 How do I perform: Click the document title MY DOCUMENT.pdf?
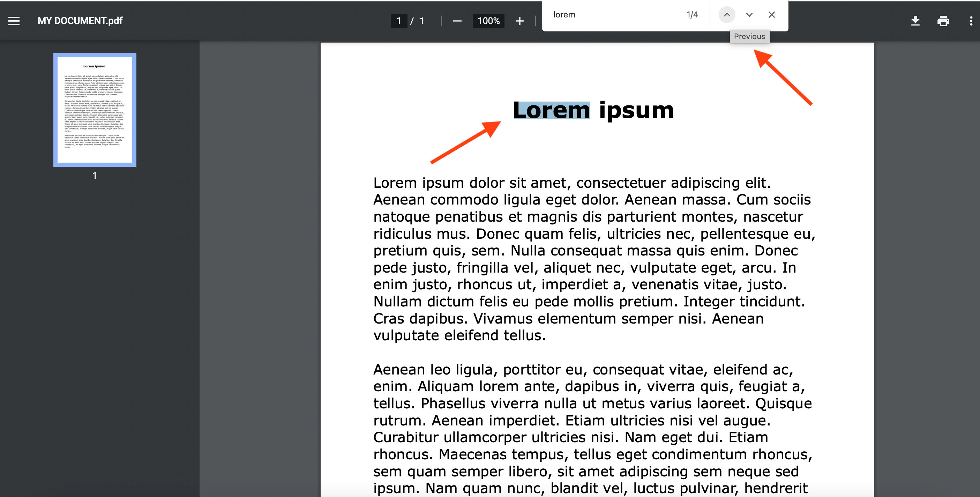pyautogui.click(x=80, y=21)
